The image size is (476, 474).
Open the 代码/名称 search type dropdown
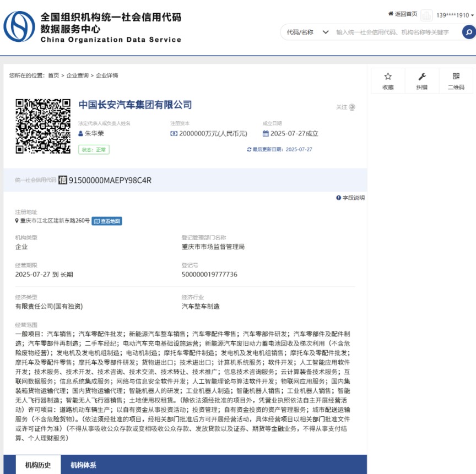coord(307,32)
